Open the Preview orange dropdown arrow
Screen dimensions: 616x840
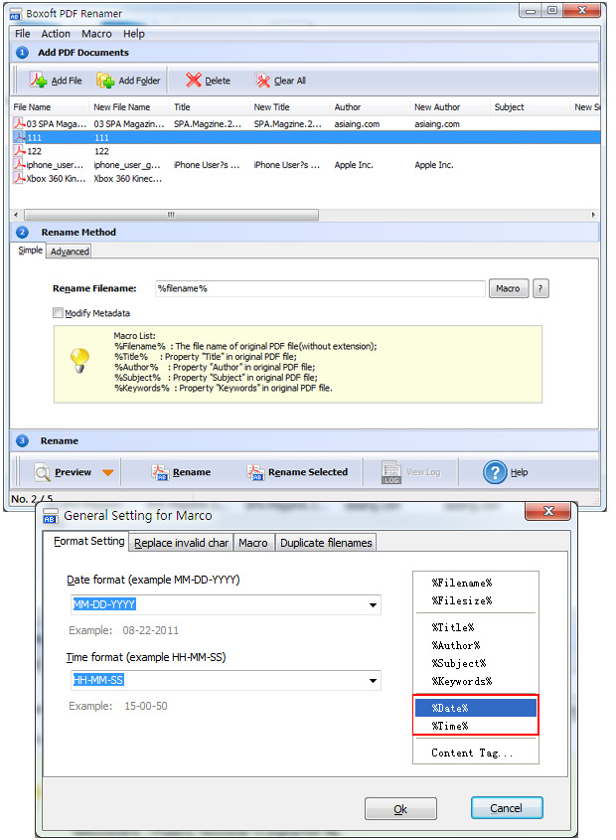[x=108, y=472]
